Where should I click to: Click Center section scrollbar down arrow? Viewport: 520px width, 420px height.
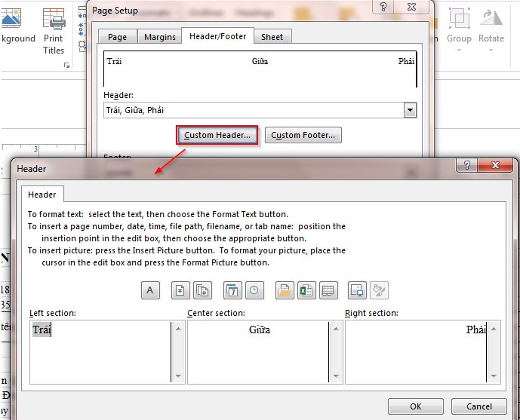point(336,376)
